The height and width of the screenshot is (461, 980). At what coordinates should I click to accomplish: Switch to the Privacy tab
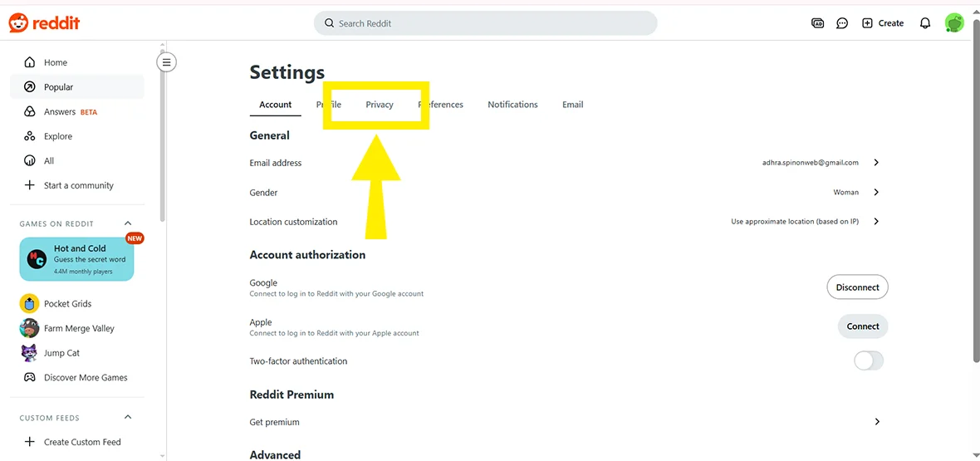380,105
